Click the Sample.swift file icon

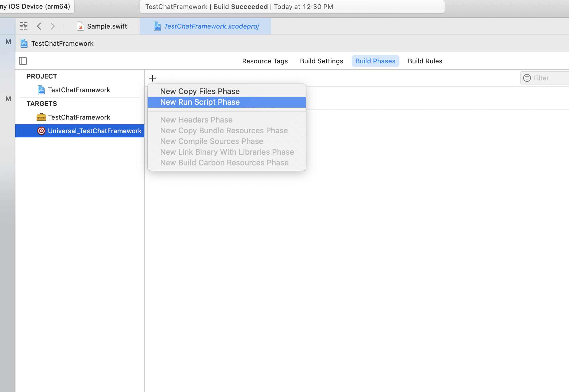(x=80, y=26)
